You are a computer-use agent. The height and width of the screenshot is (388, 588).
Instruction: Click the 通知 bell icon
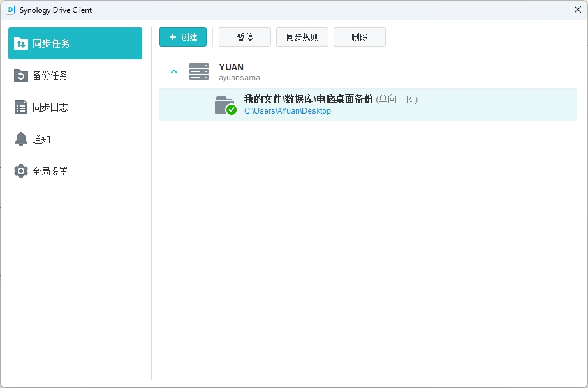(x=21, y=139)
